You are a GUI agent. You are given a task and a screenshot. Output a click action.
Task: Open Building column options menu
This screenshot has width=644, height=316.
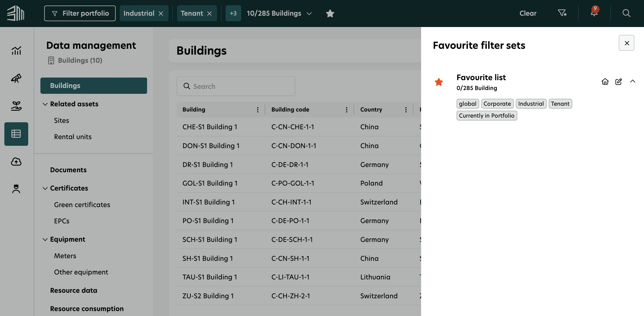(x=258, y=109)
